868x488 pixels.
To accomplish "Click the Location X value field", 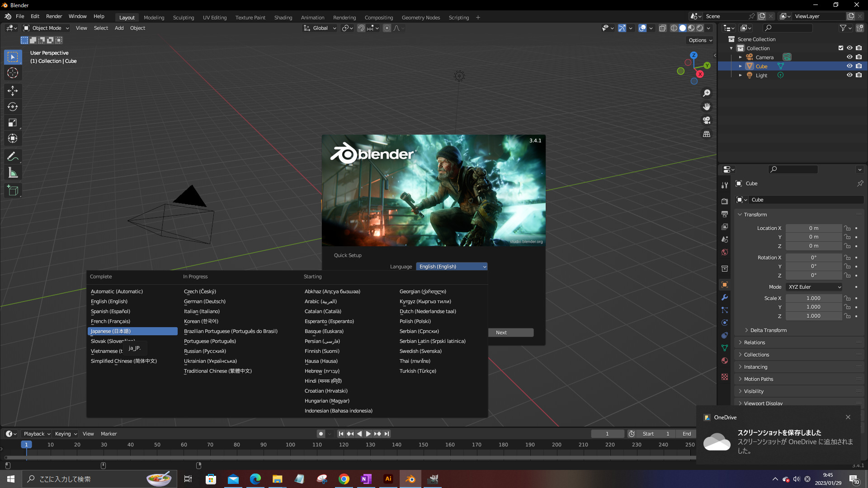I will [814, 228].
